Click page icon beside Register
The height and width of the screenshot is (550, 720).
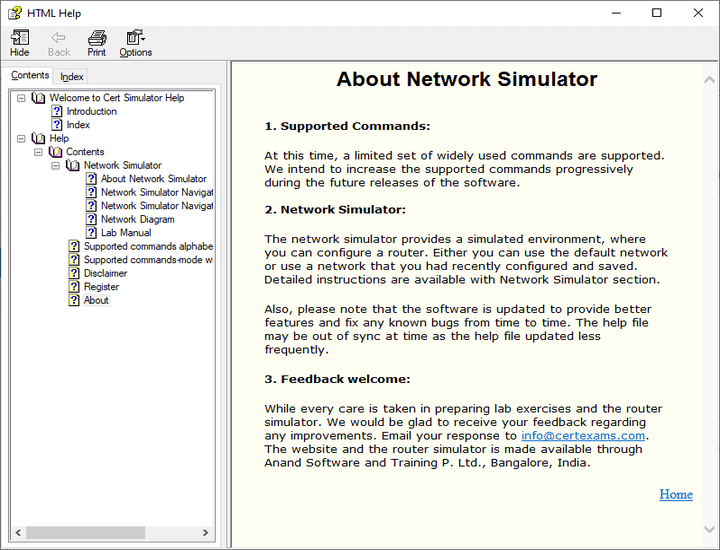[74, 286]
